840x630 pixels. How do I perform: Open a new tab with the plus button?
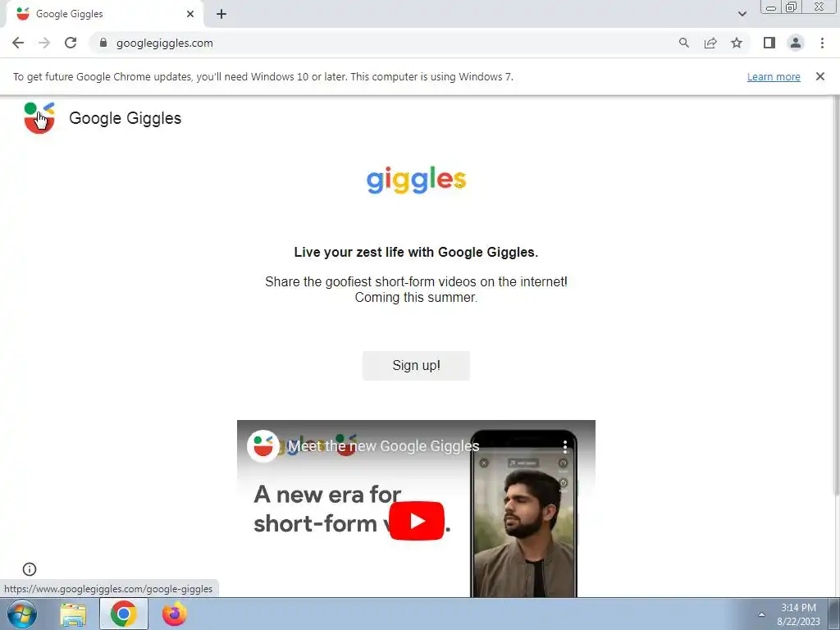click(x=221, y=14)
